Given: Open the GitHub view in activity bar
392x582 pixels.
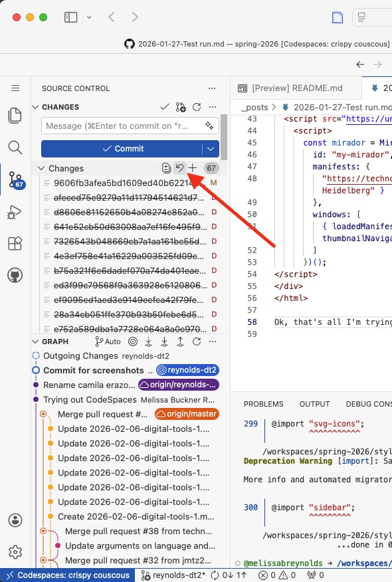Looking at the screenshot, I should (x=15, y=276).
